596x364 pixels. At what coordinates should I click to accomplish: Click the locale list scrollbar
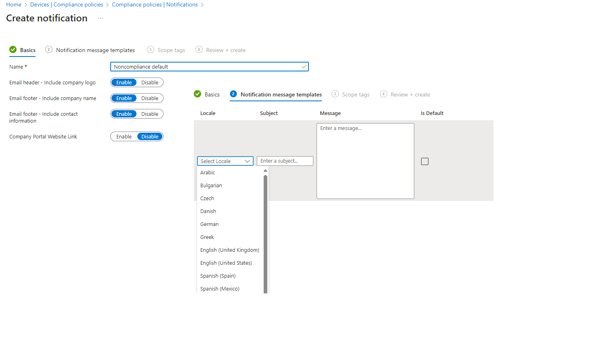[x=265, y=234]
